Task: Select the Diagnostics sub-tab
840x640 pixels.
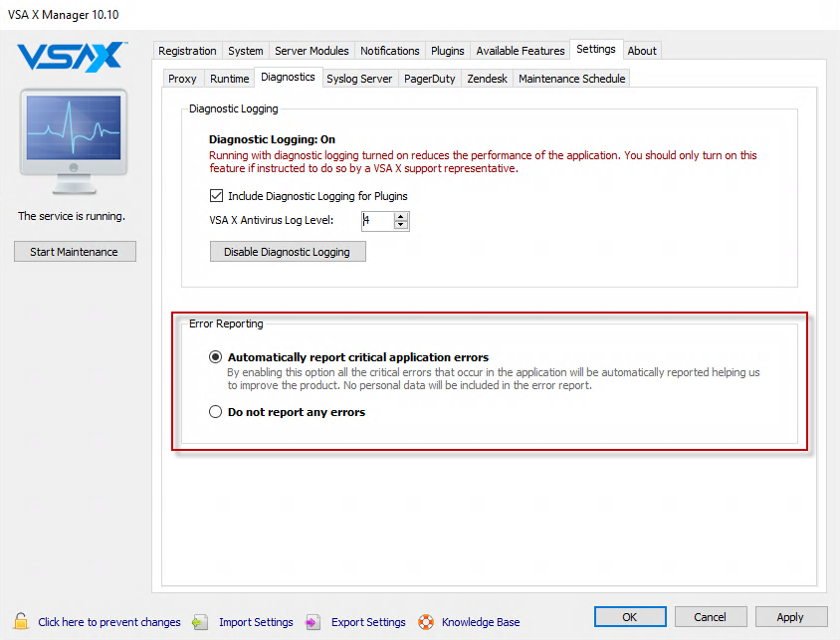Action: pyautogui.click(x=288, y=77)
